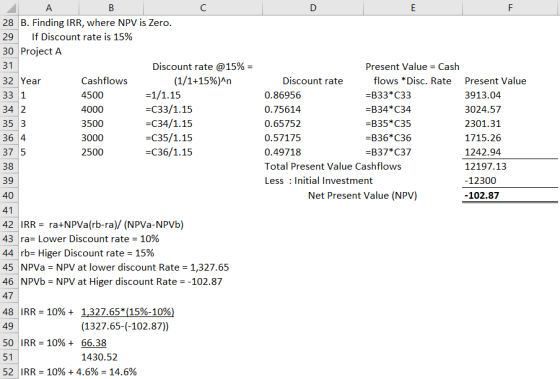Image resolution: width=560 pixels, height=379 pixels.
Task: Click formula cell '=C33/1.15'
Action: tap(169, 109)
